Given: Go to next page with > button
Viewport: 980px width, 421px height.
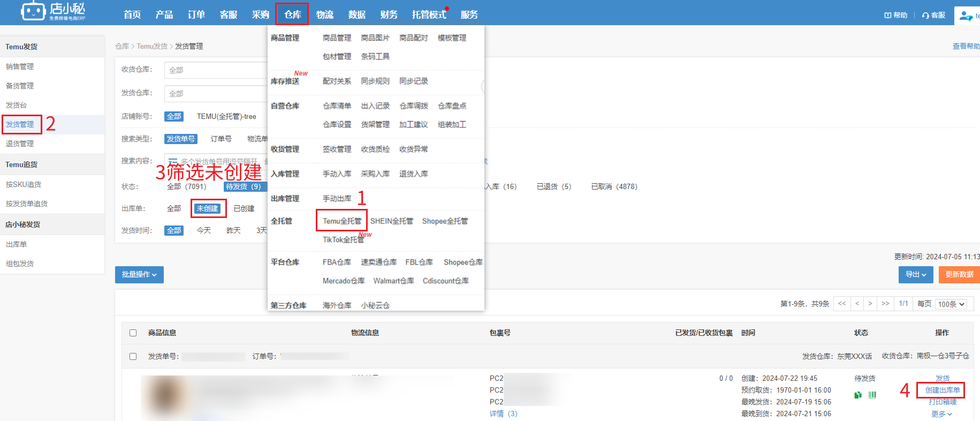Looking at the screenshot, I should 870,304.
